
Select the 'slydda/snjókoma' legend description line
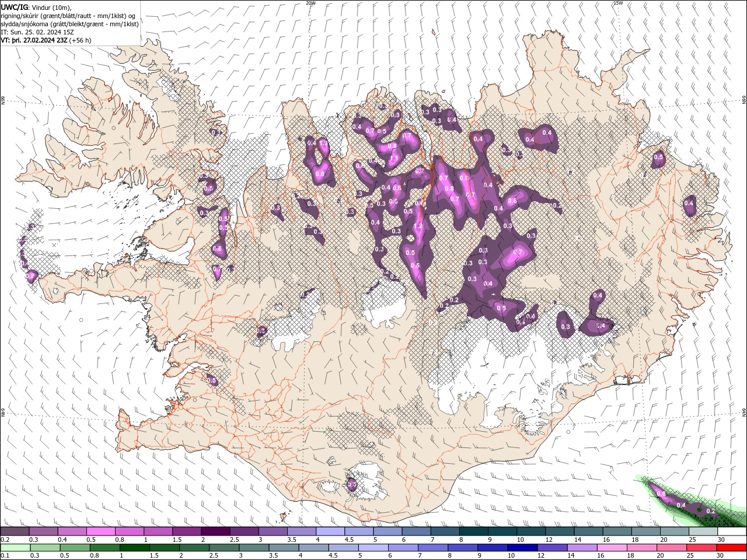tap(69, 24)
